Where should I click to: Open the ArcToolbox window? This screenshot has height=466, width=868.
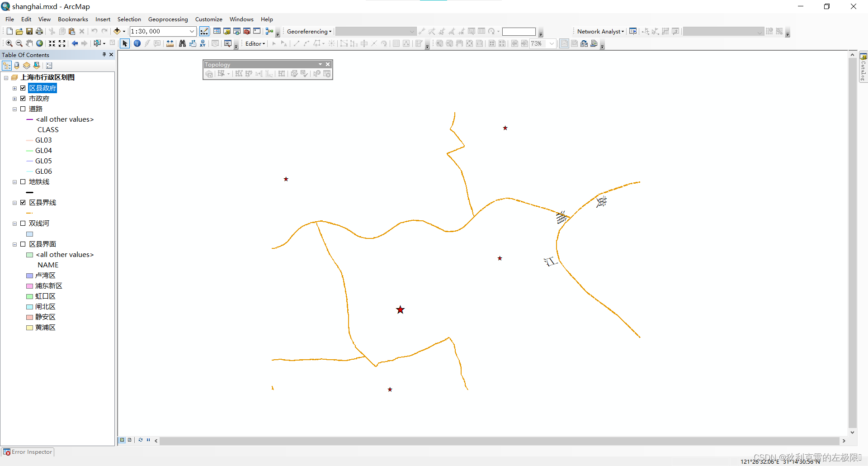(246, 31)
